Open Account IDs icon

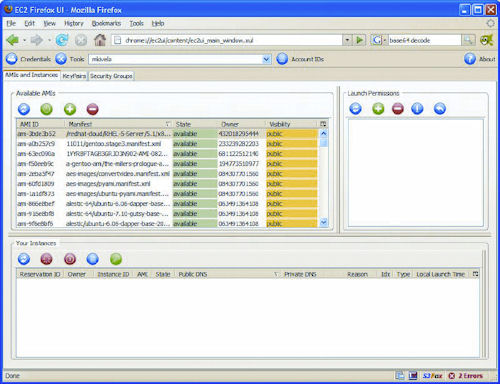tap(282, 59)
